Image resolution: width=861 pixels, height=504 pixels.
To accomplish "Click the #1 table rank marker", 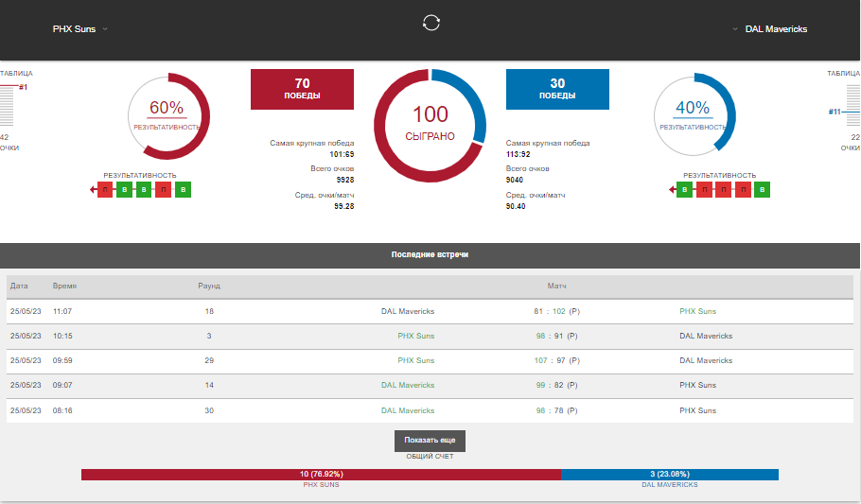I will (x=23, y=87).
